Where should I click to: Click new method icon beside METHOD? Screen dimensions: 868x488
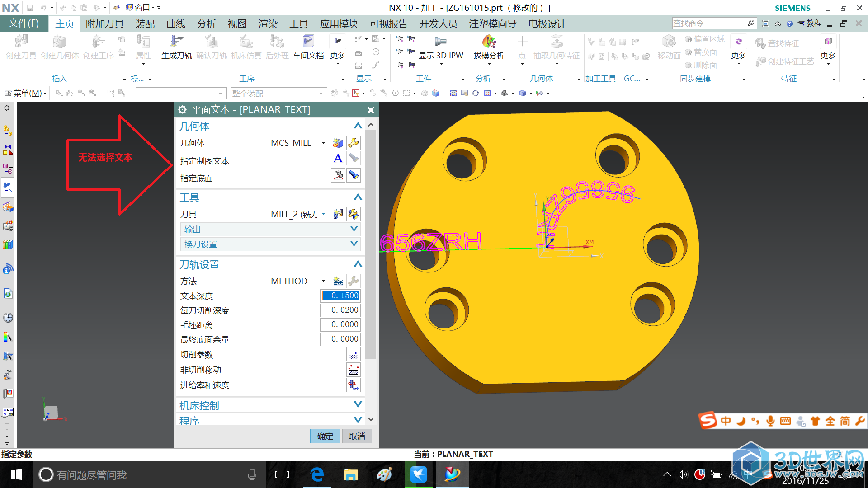coord(338,281)
